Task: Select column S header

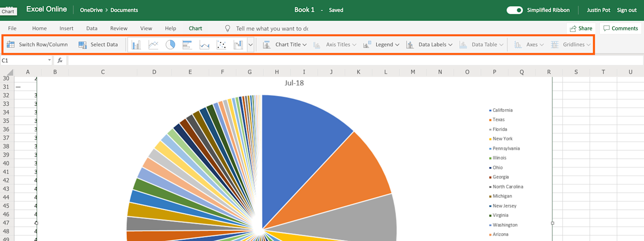Action: coord(576,72)
